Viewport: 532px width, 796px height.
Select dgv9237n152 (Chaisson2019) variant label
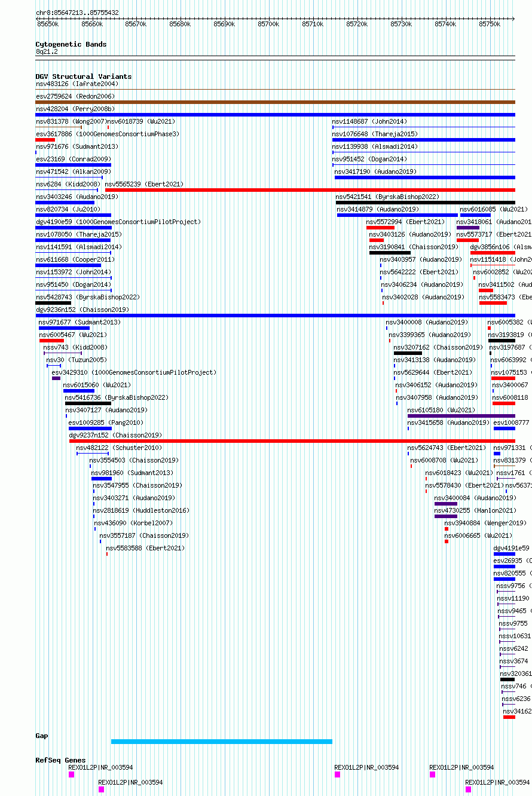click(115, 435)
